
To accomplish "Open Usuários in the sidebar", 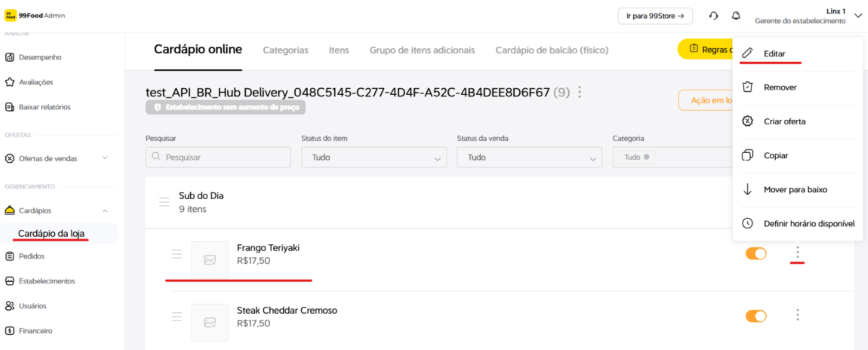I will click(x=33, y=306).
